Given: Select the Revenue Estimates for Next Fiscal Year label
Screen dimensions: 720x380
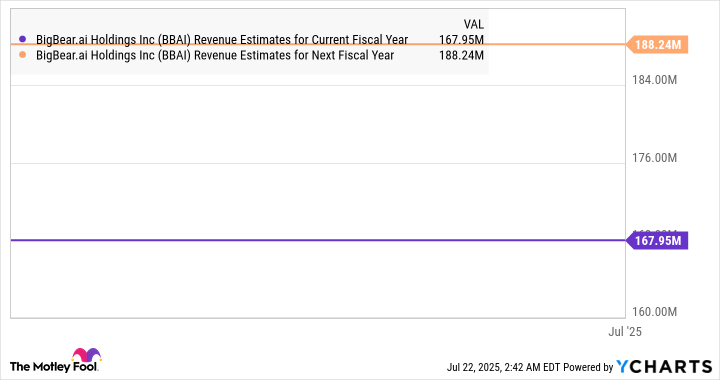Looking at the screenshot, I should click(215, 56).
